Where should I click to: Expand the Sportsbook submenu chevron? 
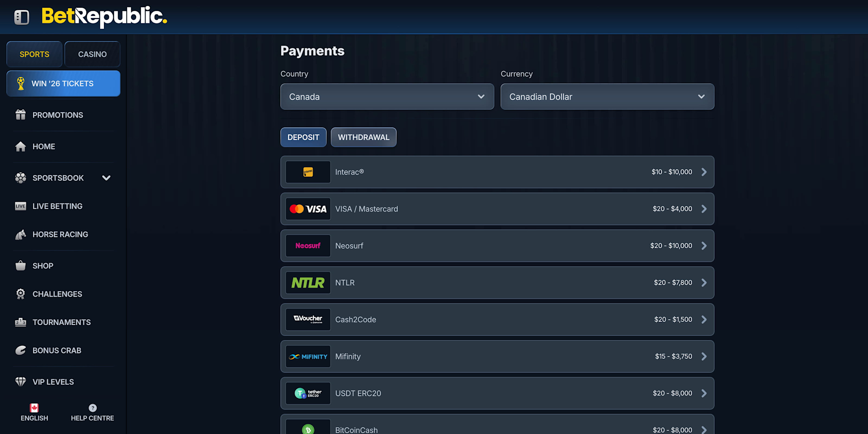pyautogui.click(x=106, y=178)
